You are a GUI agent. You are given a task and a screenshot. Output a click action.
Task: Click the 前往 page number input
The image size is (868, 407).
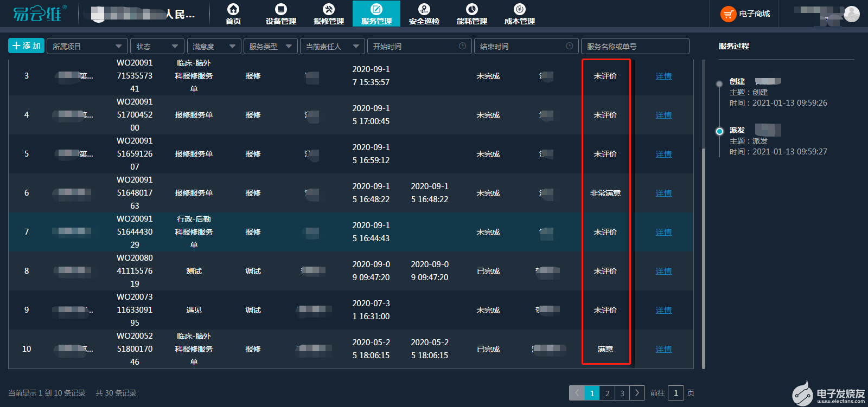pos(676,393)
